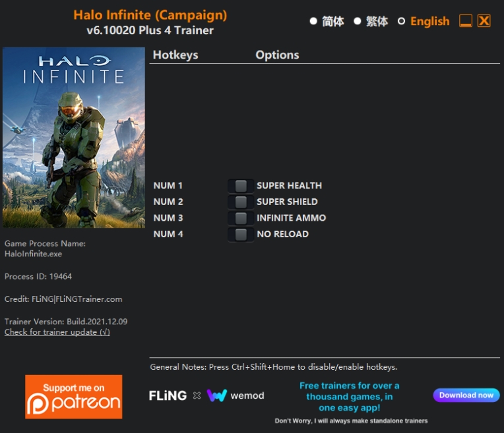
Task: Click the Credit FLiNGTrainer.com text
Action: click(63, 299)
